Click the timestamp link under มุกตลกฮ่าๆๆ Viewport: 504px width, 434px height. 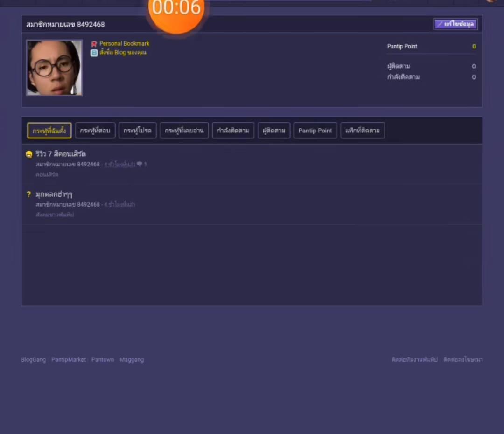[x=119, y=205]
